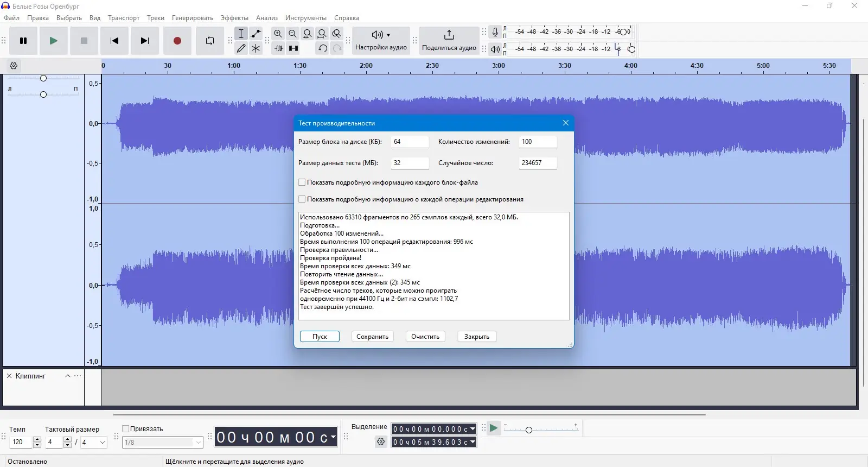This screenshot has height=467, width=868.
Task: Click the Сохранить button
Action: click(x=372, y=337)
